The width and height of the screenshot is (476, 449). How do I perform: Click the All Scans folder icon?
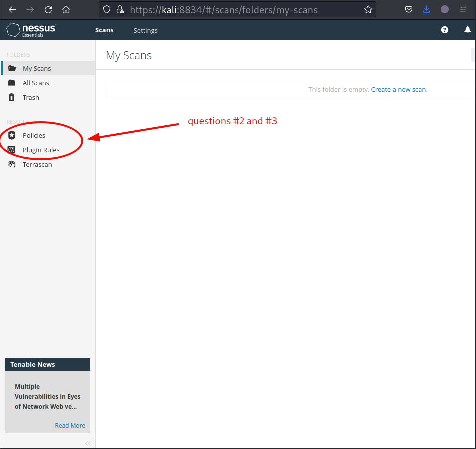pyautogui.click(x=12, y=83)
